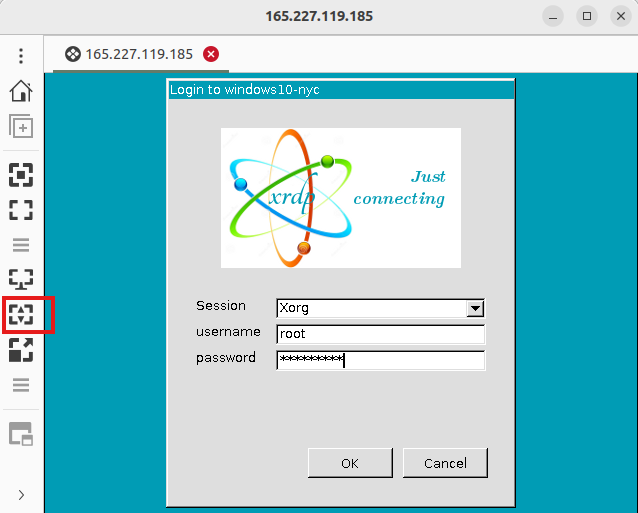Image resolution: width=638 pixels, height=513 pixels.
Task: Expand the sidebar toolbar chevron
Action: tap(21, 495)
